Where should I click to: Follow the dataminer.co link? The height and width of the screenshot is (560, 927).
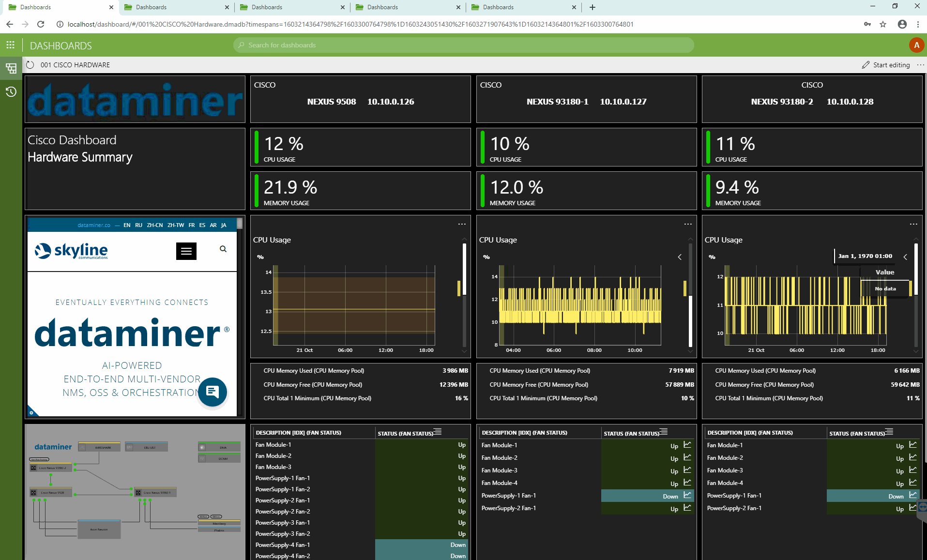click(94, 225)
